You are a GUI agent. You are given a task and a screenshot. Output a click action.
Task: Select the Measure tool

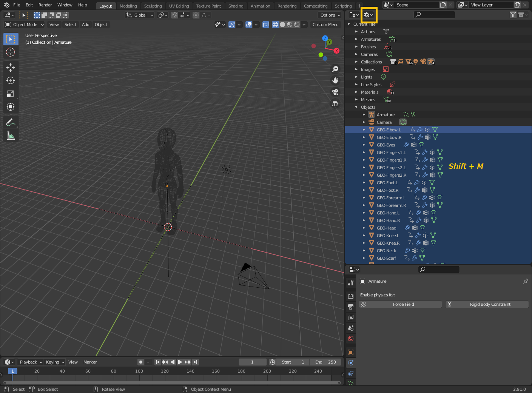(x=11, y=136)
